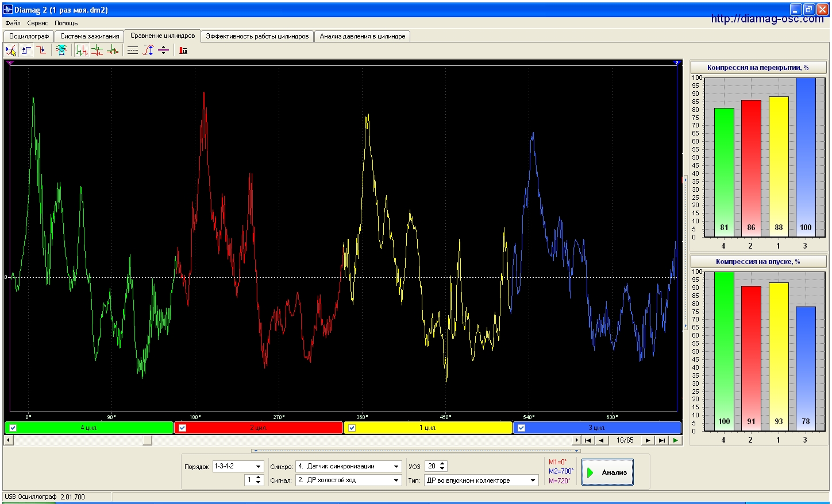
Task: Open the Файл menu
Action: (13, 23)
